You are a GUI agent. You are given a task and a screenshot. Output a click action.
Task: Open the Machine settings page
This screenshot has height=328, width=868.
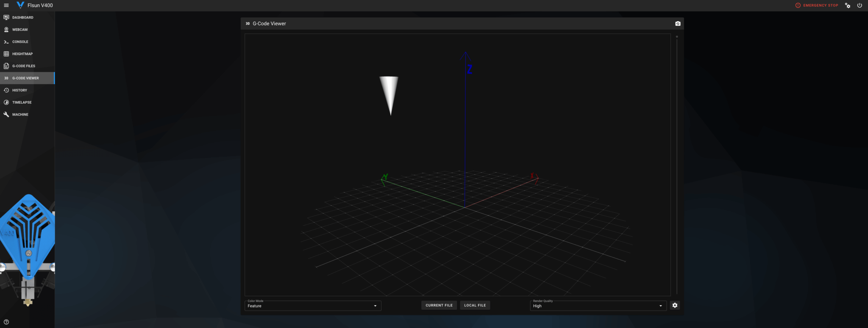click(27, 114)
